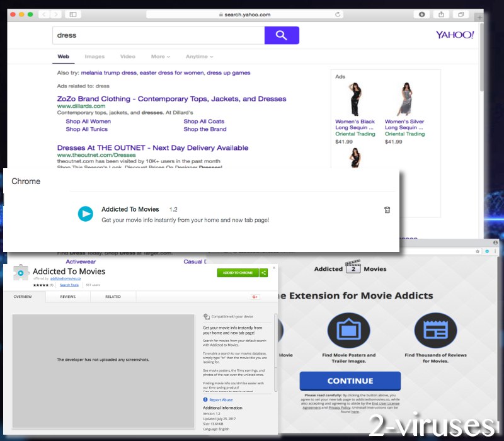Click the Safari reload page icon
This screenshot has height=441, width=504.
pos(338,14)
